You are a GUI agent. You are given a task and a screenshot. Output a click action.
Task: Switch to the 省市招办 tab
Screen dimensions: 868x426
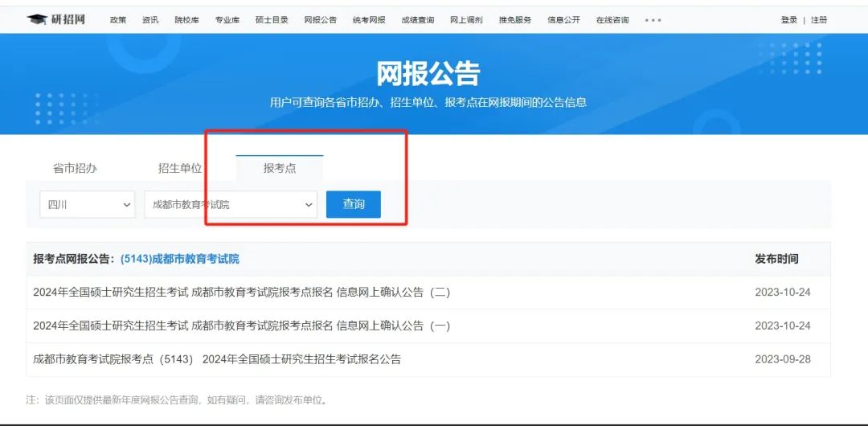tap(75, 168)
